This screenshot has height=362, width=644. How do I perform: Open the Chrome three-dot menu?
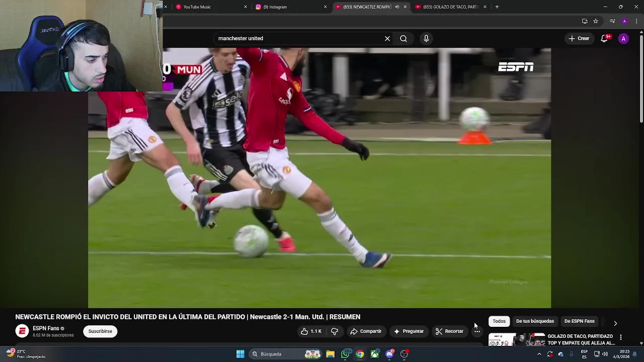pos(637,21)
